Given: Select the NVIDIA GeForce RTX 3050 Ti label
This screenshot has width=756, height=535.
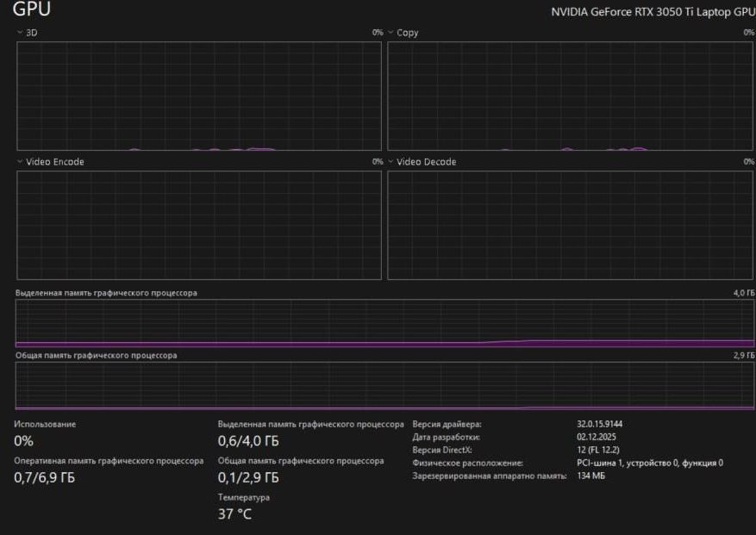Looking at the screenshot, I should 653,12.
